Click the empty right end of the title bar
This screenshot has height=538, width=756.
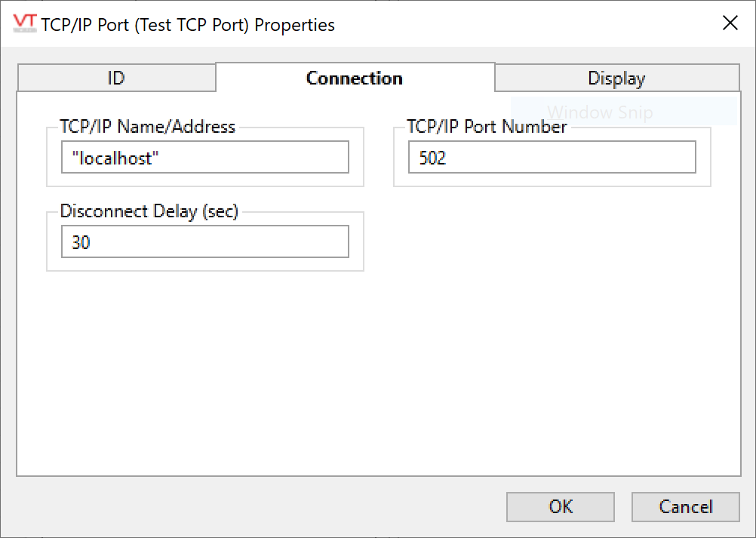coord(566,24)
